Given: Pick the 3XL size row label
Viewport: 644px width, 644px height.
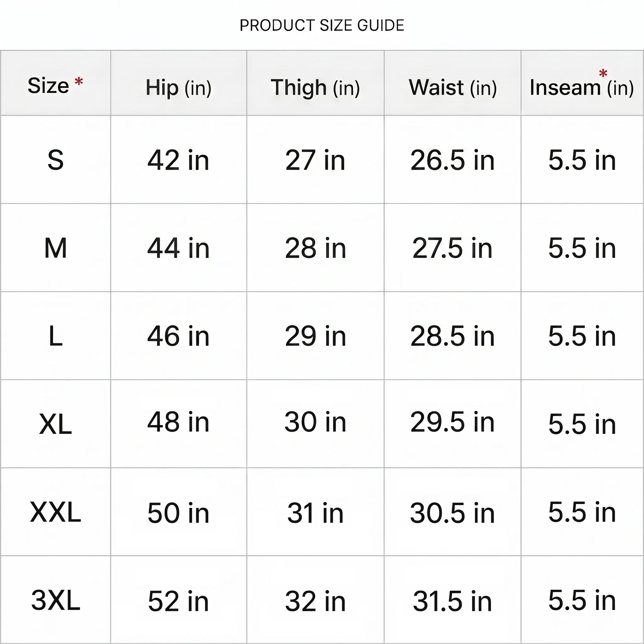Looking at the screenshot, I should coord(56,600).
